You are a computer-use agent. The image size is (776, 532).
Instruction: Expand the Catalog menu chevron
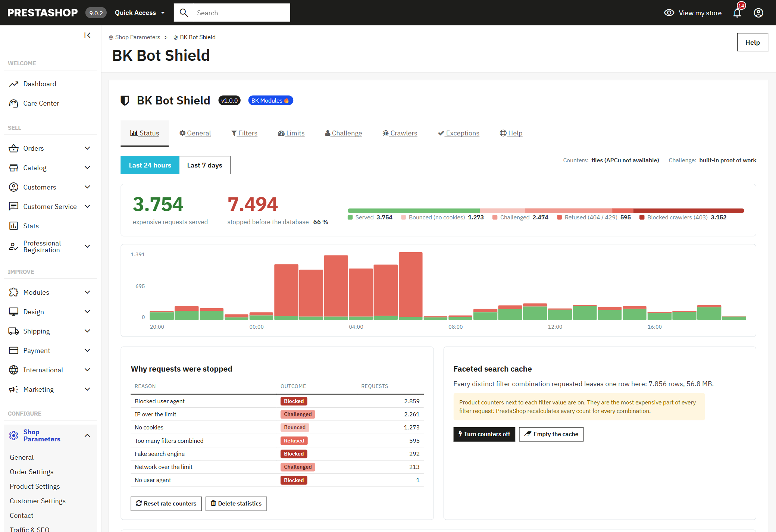coord(87,168)
